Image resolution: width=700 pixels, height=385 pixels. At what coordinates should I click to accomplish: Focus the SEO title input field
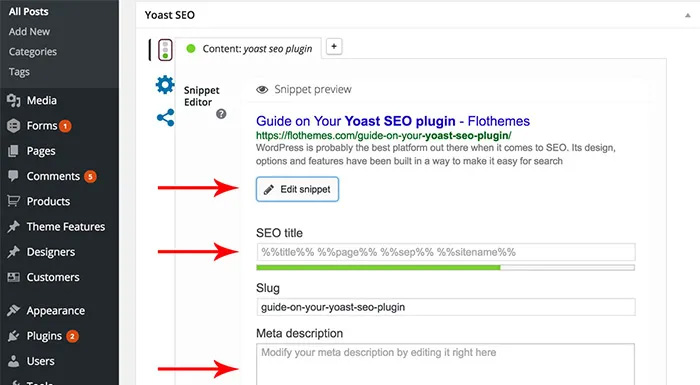click(x=446, y=252)
